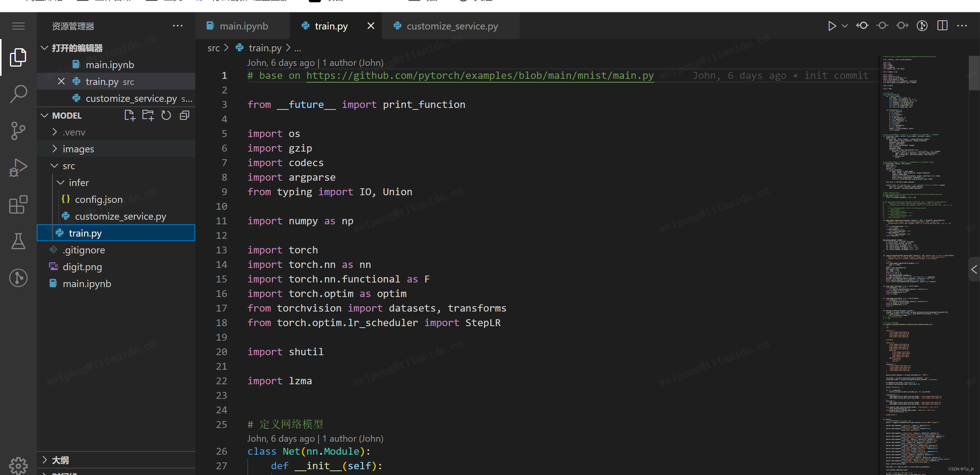
Task: Click the Refresh Explorer icon
Action: pos(166,115)
